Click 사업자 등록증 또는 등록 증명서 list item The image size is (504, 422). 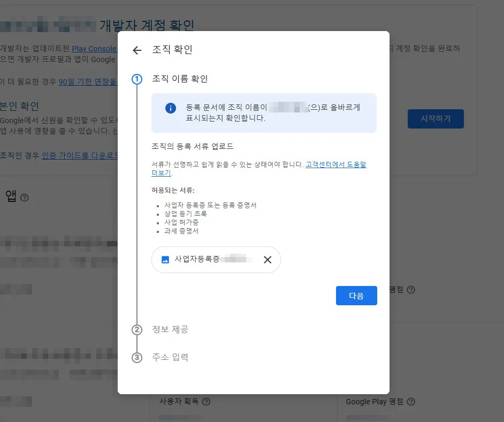tap(210, 205)
